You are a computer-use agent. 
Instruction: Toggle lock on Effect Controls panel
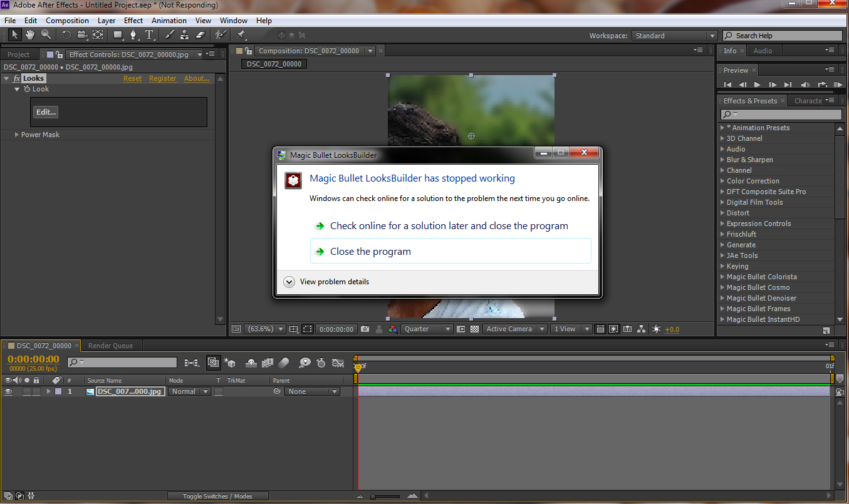click(x=60, y=54)
